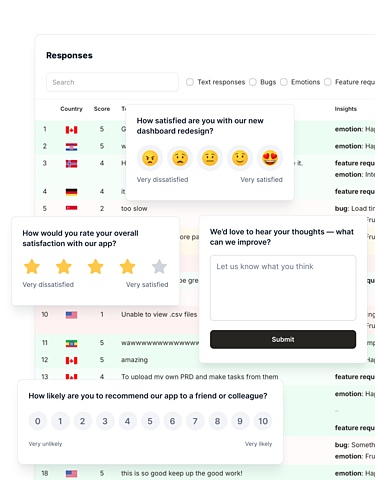375x480 pixels.
Task: Choose score 6 on recommendation scale
Action: [x=173, y=421]
